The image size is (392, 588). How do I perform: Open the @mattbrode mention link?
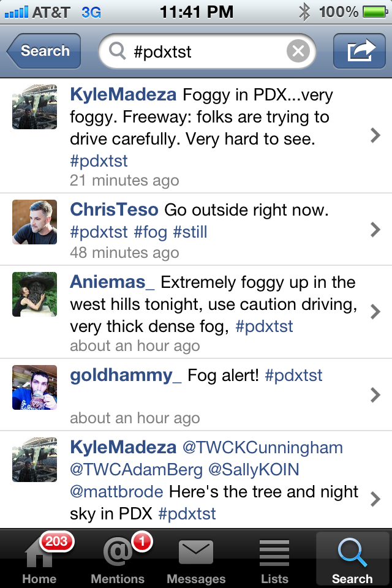[x=117, y=492]
